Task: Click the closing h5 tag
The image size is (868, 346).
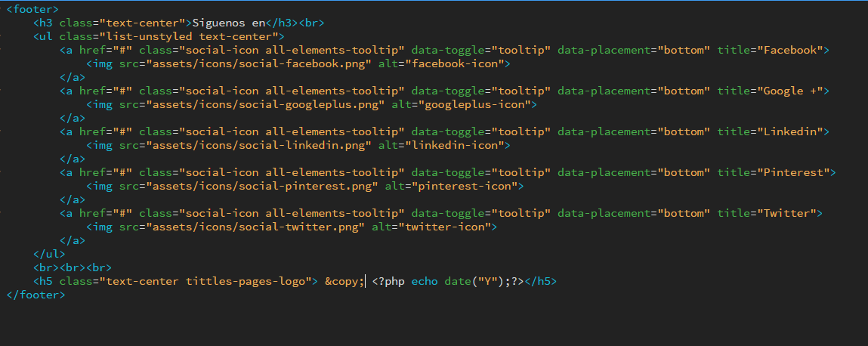Action: pyautogui.click(x=540, y=281)
